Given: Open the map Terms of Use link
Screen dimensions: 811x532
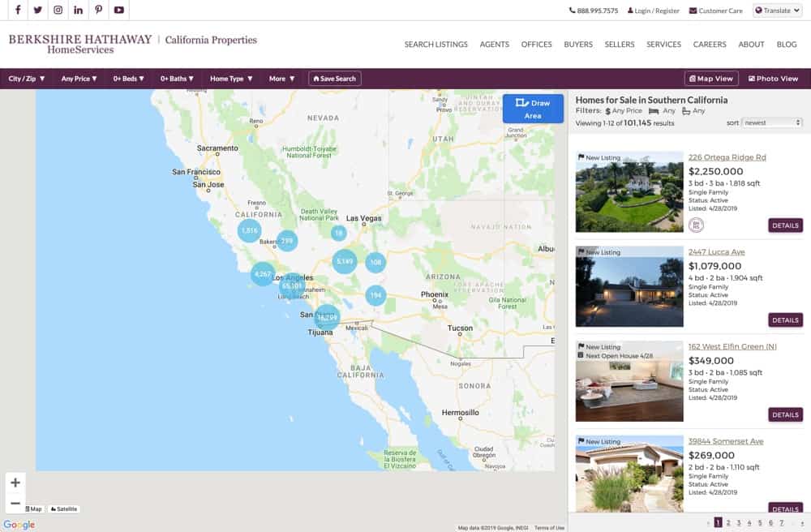Looking at the screenshot, I should click(x=549, y=528).
